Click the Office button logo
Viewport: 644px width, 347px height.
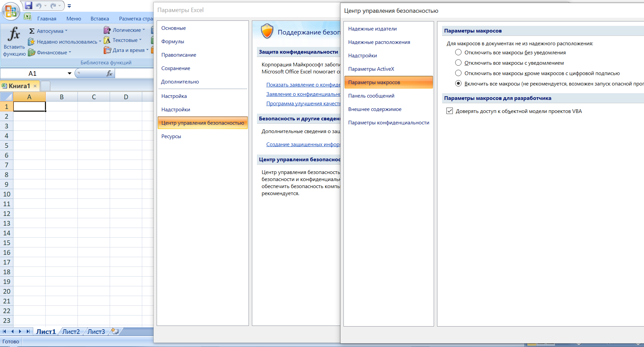[11, 11]
